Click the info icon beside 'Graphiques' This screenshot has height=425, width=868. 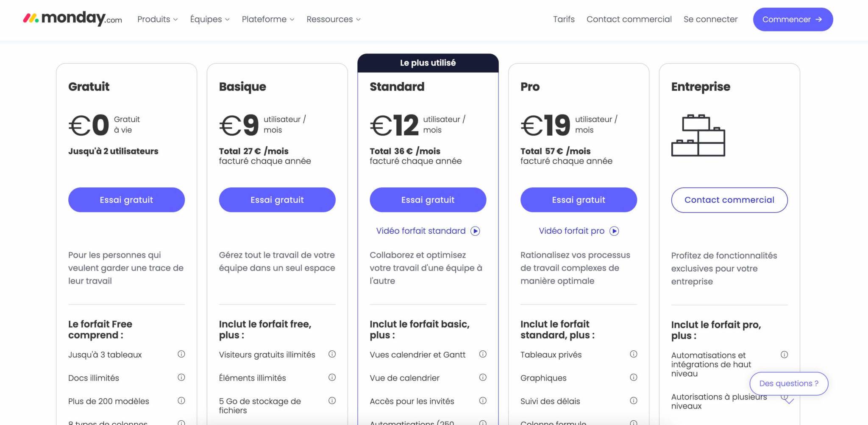tap(634, 377)
